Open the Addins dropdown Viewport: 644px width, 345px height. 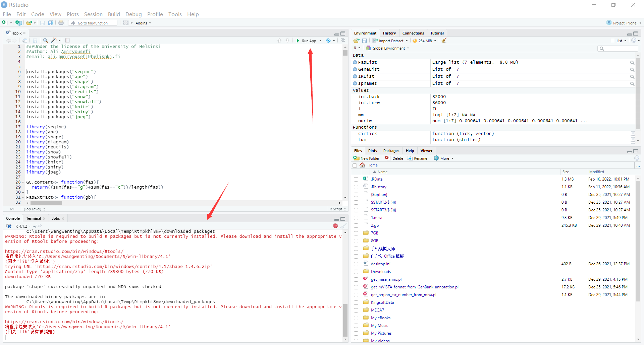point(143,23)
